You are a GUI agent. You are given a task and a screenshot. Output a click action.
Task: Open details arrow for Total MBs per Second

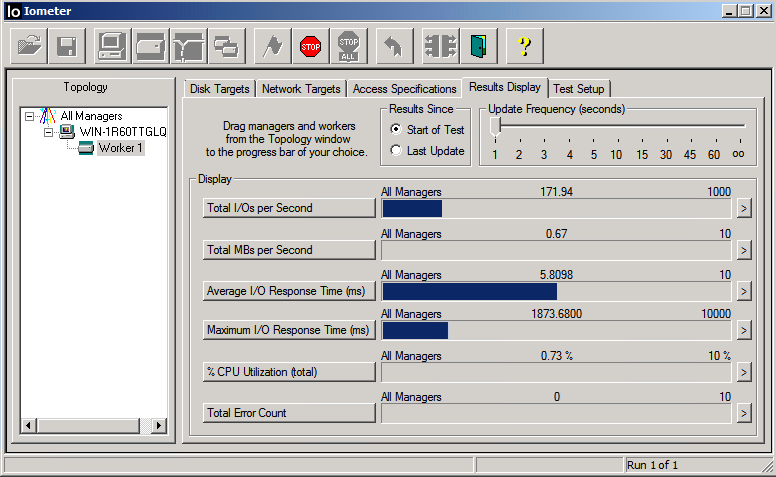pos(743,250)
